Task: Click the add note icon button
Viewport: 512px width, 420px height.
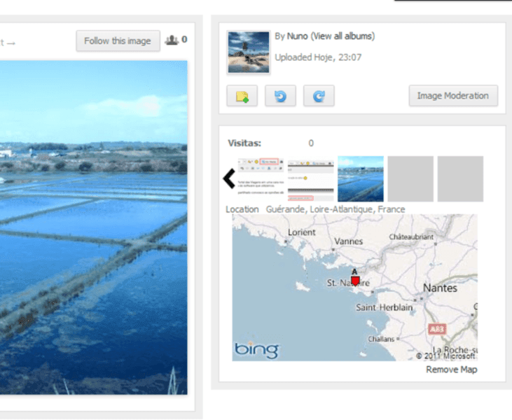Action: [242, 96]
